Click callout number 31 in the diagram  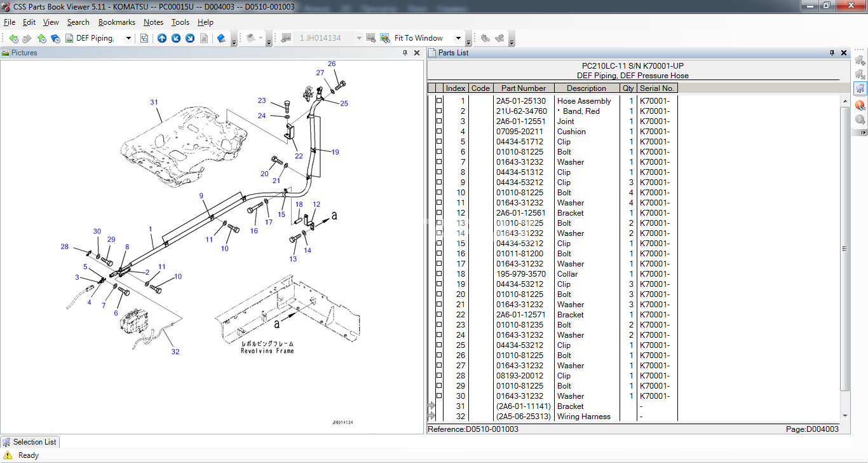pyautogui.click(x=154, y=102)
